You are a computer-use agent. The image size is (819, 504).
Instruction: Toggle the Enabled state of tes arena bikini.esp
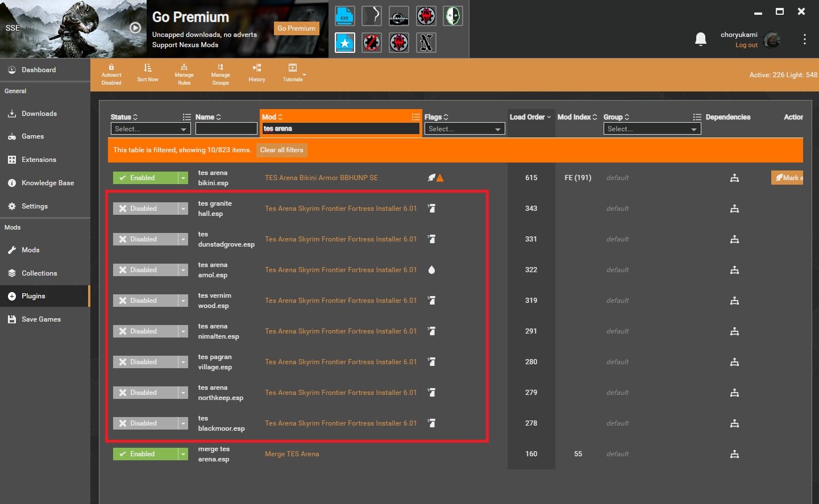tap(145, 178)
